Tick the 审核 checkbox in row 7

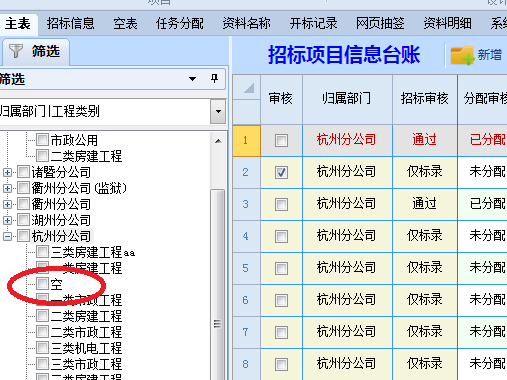pyautogui.click(x=281, y=332)
